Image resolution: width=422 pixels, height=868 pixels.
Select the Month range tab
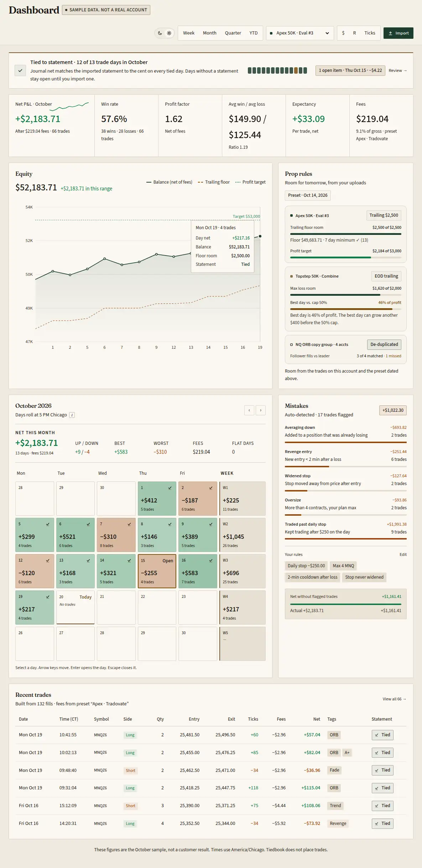click(x=210, y=33)
